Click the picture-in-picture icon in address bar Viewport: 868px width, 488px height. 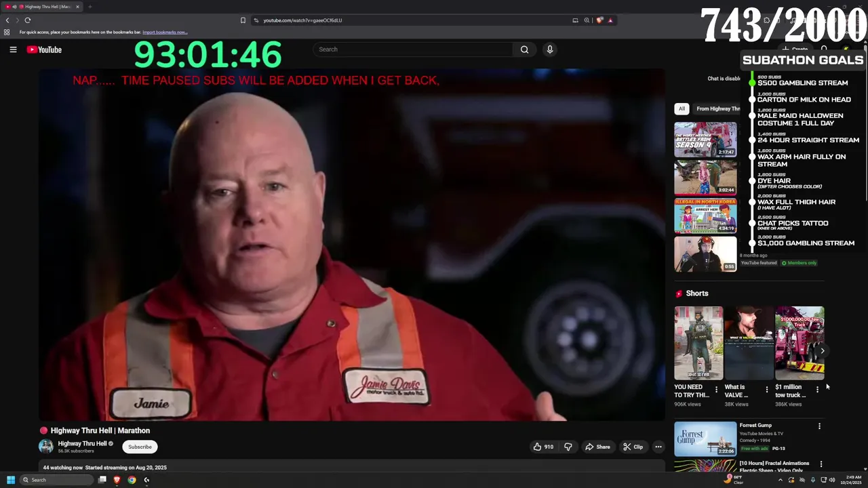(575, 20)
